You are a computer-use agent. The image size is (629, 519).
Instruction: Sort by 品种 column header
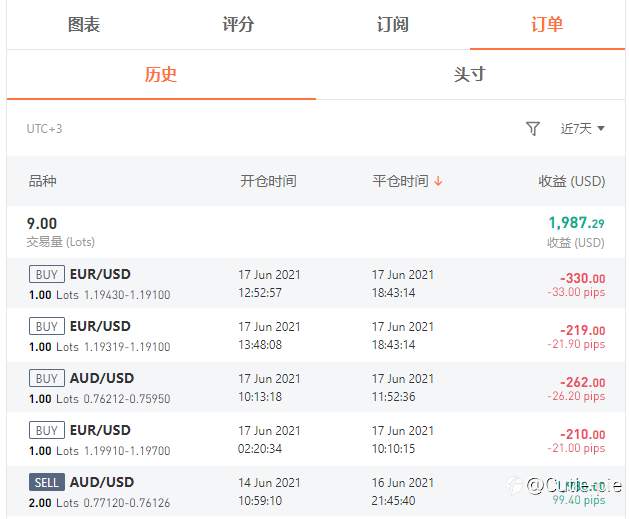point(42,181)
